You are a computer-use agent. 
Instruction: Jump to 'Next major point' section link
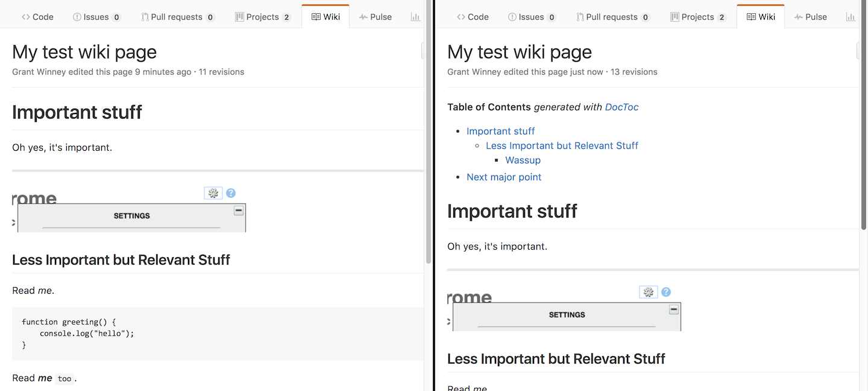tap(504, 177)
